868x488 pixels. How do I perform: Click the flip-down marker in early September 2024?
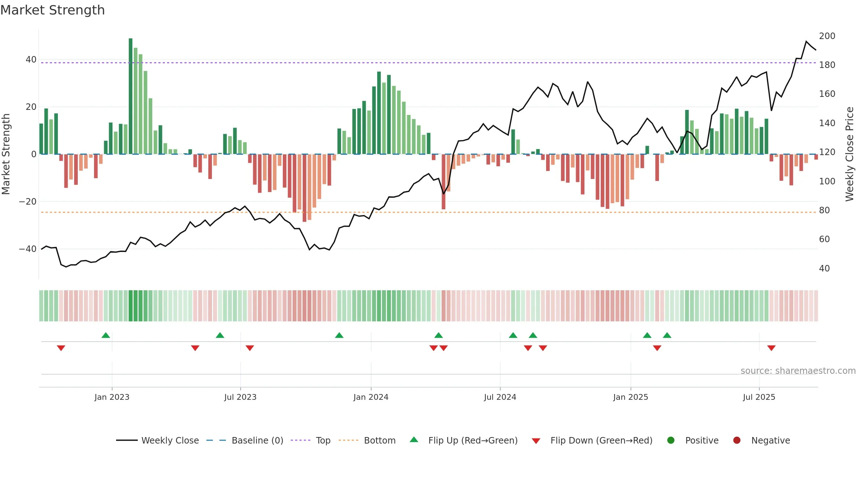point(543,348)
